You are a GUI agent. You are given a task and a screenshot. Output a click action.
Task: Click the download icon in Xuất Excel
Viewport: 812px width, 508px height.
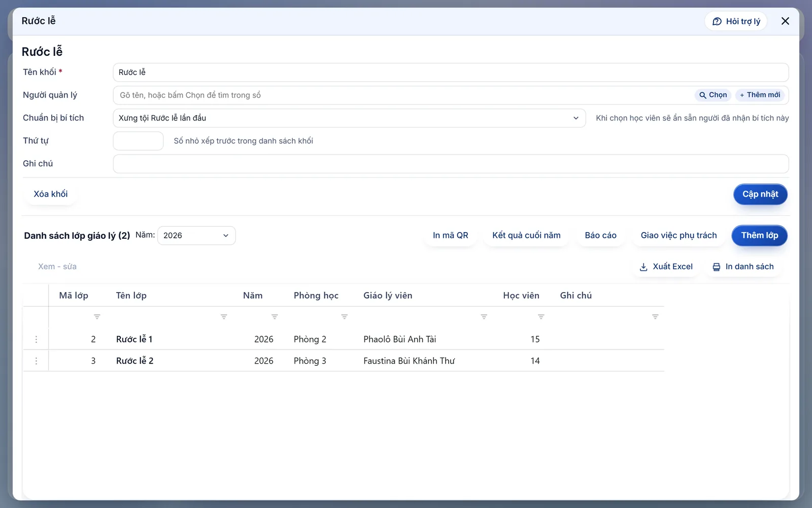tap(644, 267)
